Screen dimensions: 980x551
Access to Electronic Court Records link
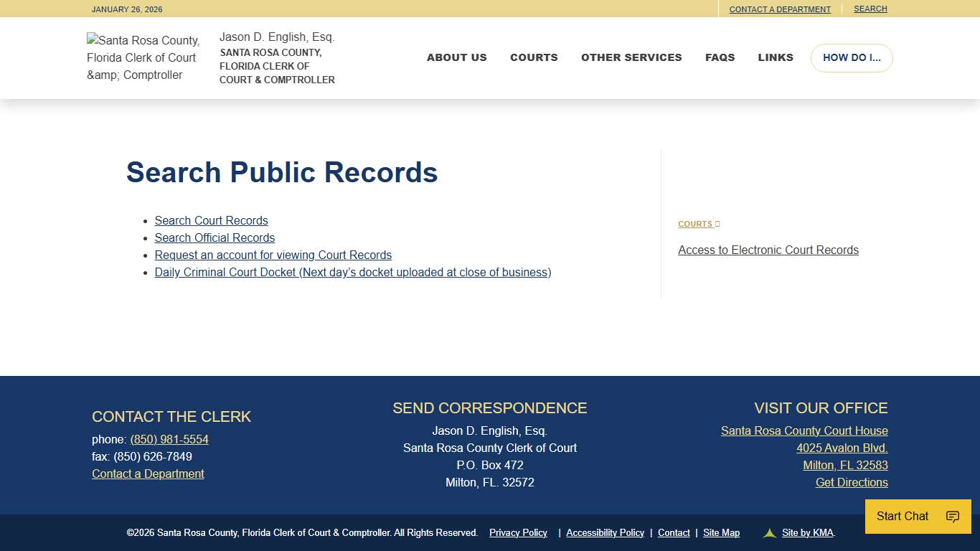[x=768, y=250]
